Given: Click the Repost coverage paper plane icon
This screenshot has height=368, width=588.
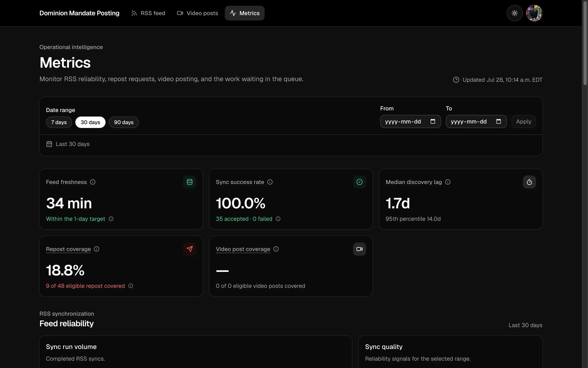Looking at the screenshot, I should point(189,249).
